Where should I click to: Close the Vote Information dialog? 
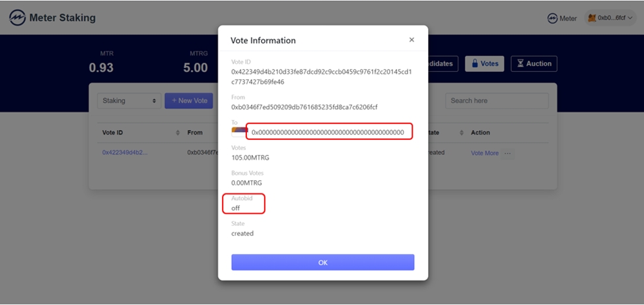[411, 40]
